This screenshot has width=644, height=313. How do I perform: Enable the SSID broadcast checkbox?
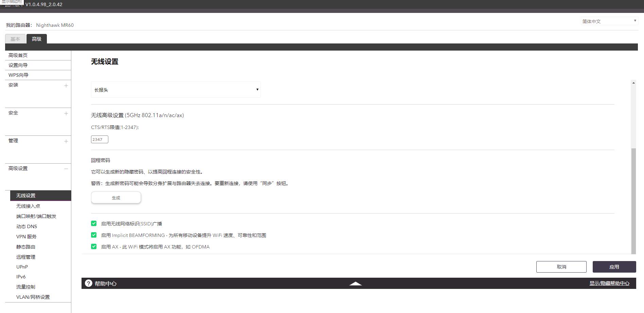pyautogui.click(x=94, y=223)
